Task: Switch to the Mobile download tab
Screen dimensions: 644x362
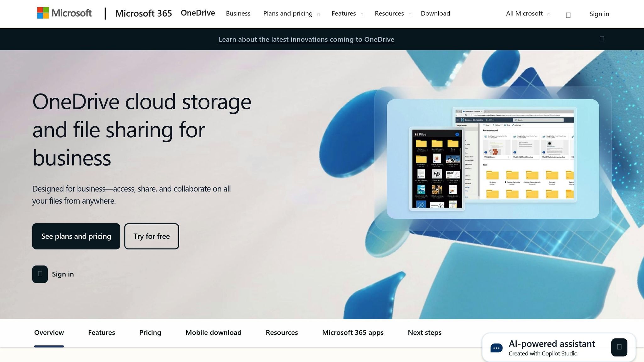Action: (x=213, y=332)
